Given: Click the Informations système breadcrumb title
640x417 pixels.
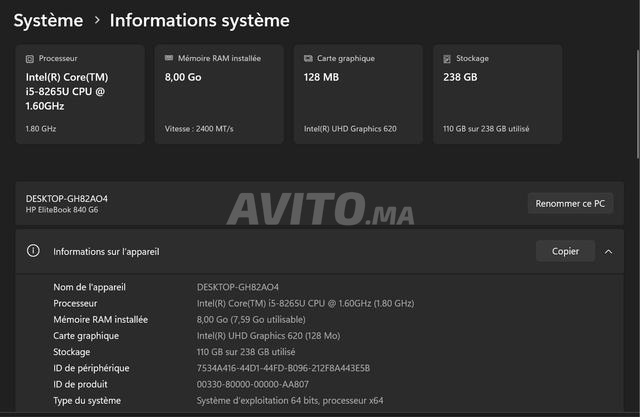Looking at the screenshot, I should coord(200,20).
